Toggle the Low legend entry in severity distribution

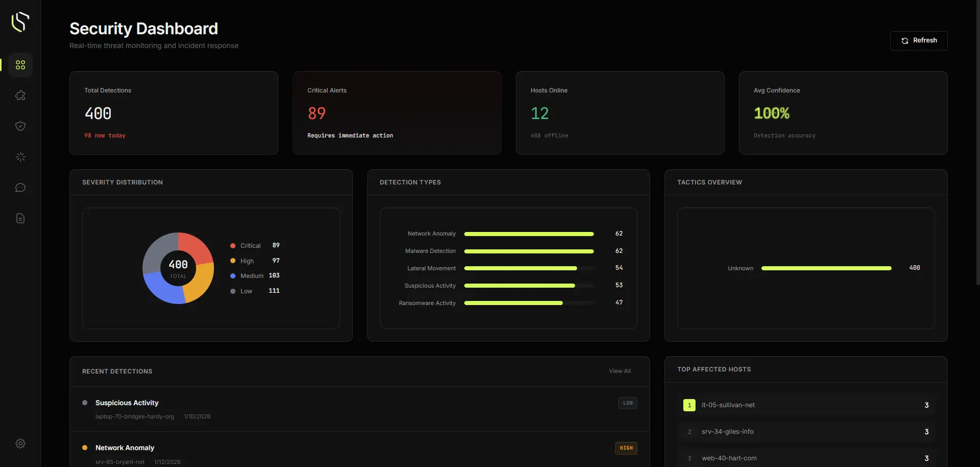coord(246,291)
